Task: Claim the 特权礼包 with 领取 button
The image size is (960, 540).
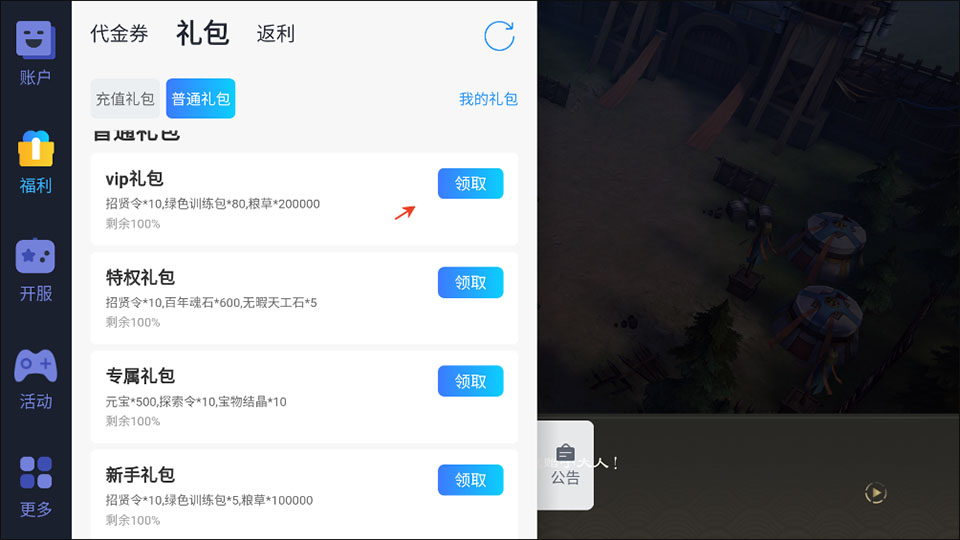Action: pos(470,282)
